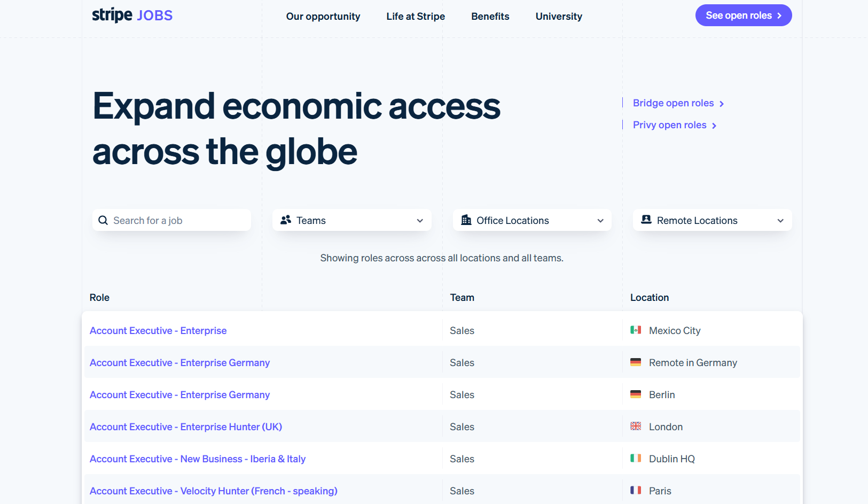
Task: Click the France flag next to Paris
Action: 635,490
